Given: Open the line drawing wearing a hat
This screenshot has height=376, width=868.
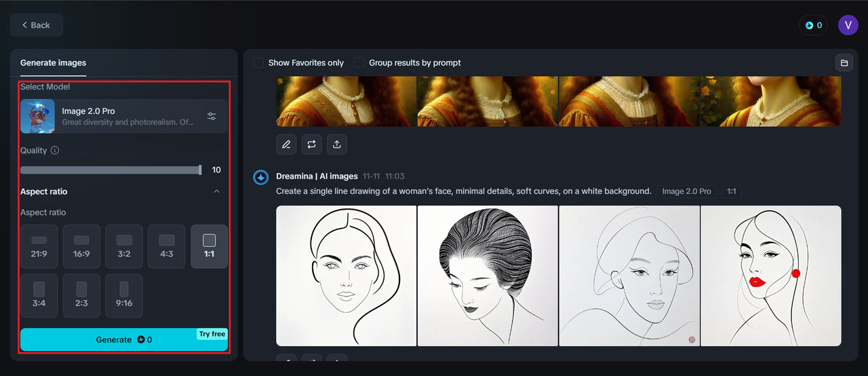Looking at the screenshot, I should pos(629,276).
